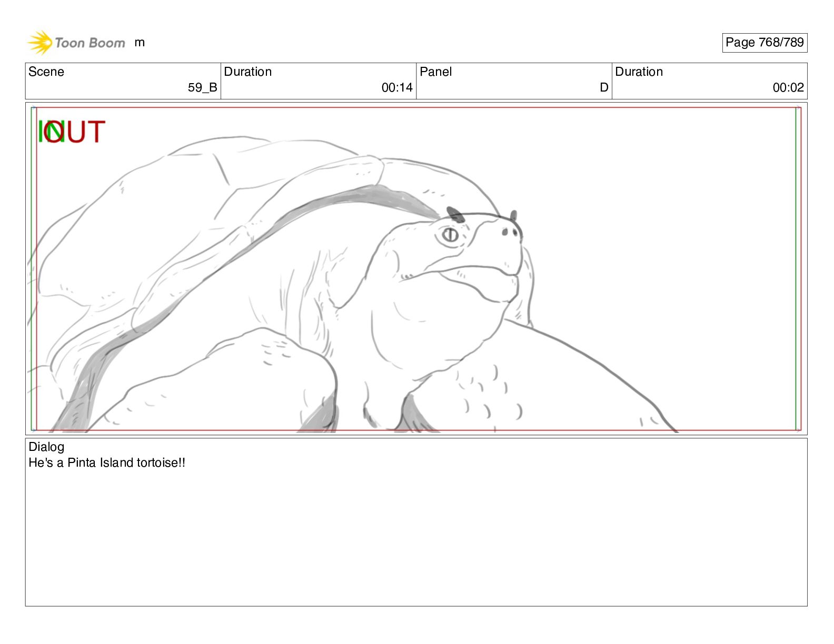Select the Page 768/789 indicator box
The width and height of the screenshot is (834, 644).
coord(764,43)
